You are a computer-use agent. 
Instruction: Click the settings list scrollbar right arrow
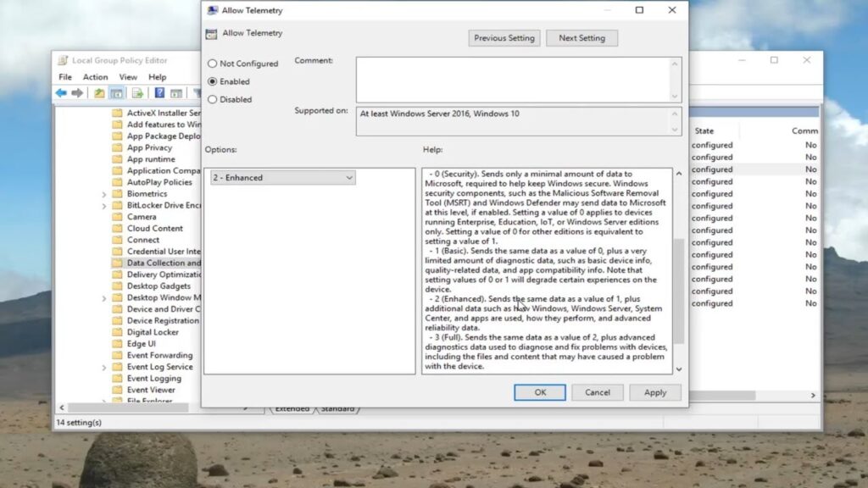813,395
